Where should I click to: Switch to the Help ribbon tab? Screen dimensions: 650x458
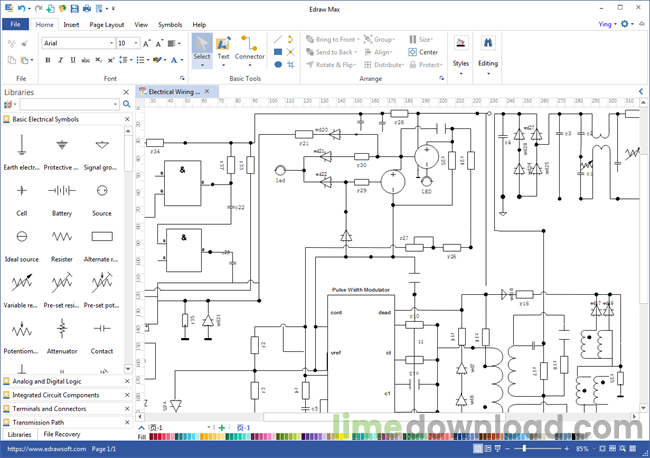click(199, 24)
